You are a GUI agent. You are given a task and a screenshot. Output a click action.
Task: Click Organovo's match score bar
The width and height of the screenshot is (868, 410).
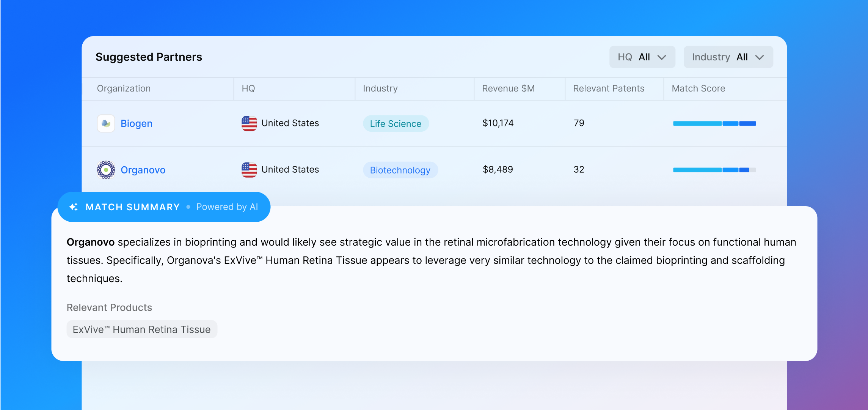pos(714,170)
